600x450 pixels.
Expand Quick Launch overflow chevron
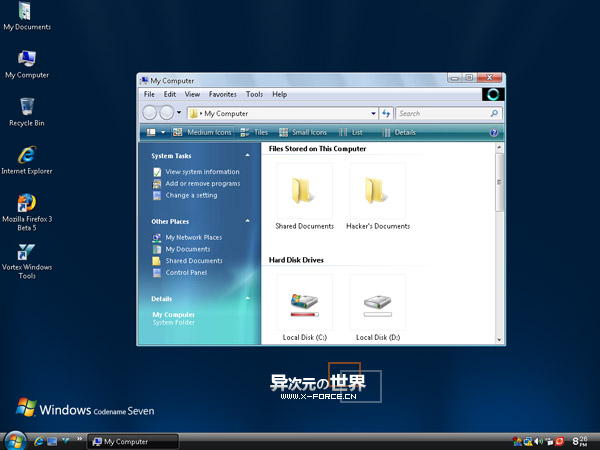point(79,439)
